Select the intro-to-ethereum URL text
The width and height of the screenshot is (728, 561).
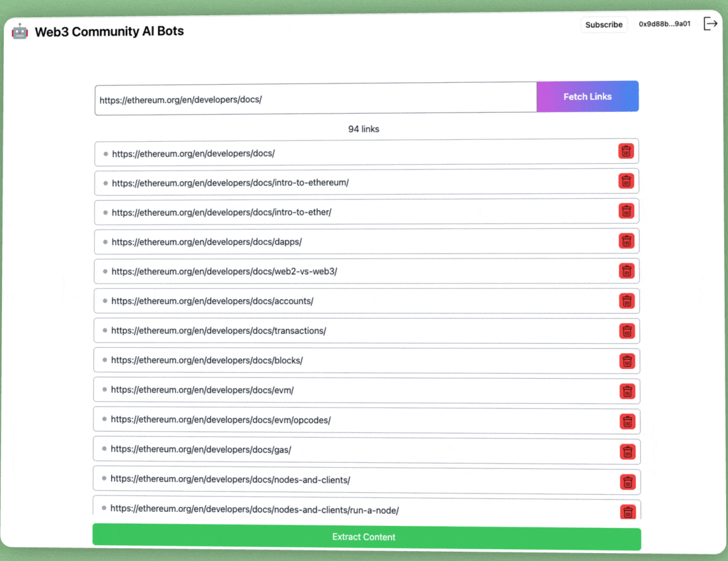pos(230,183)
